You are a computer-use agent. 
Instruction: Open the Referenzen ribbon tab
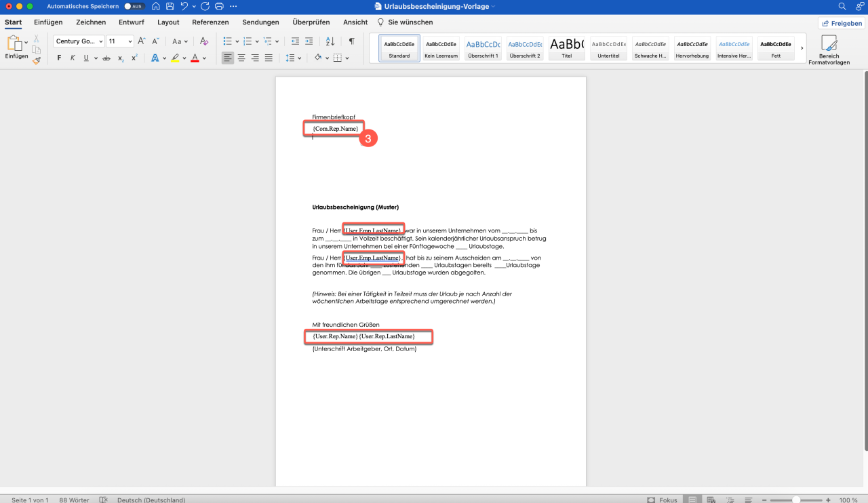point(210,22)
